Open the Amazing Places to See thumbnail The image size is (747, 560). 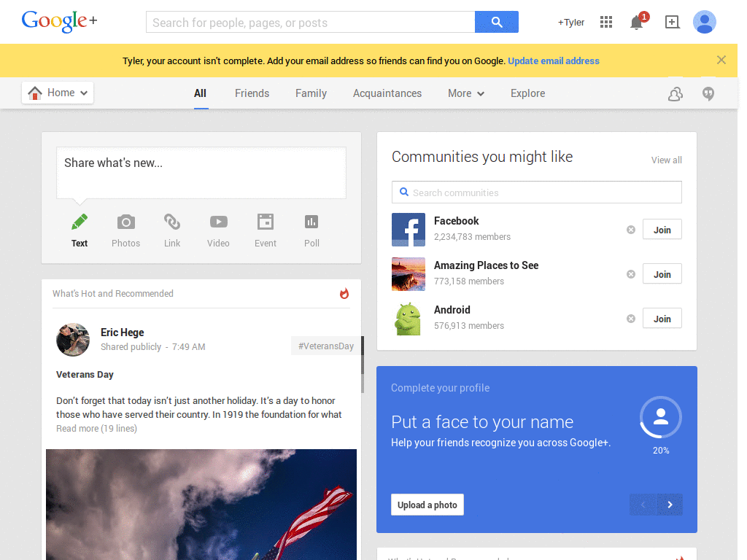409,274
